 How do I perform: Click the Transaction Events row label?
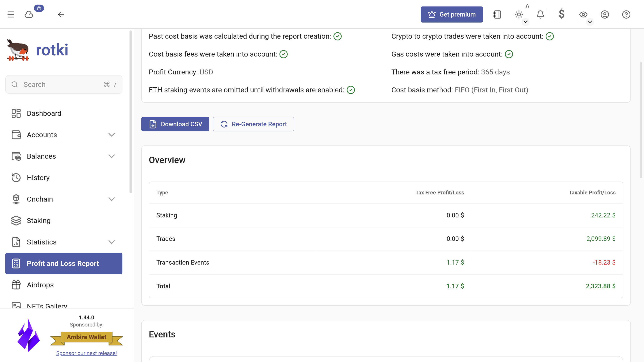[x=183, y=263]
